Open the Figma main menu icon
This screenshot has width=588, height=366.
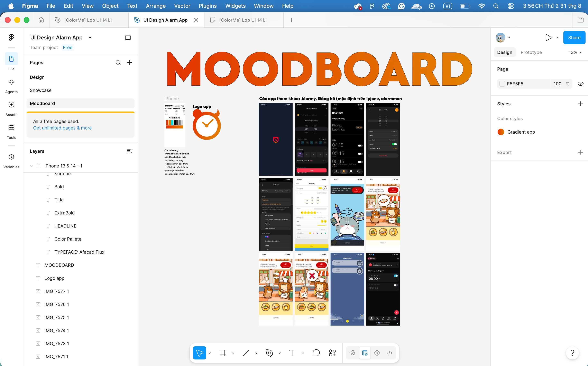[x=11, y=37]
